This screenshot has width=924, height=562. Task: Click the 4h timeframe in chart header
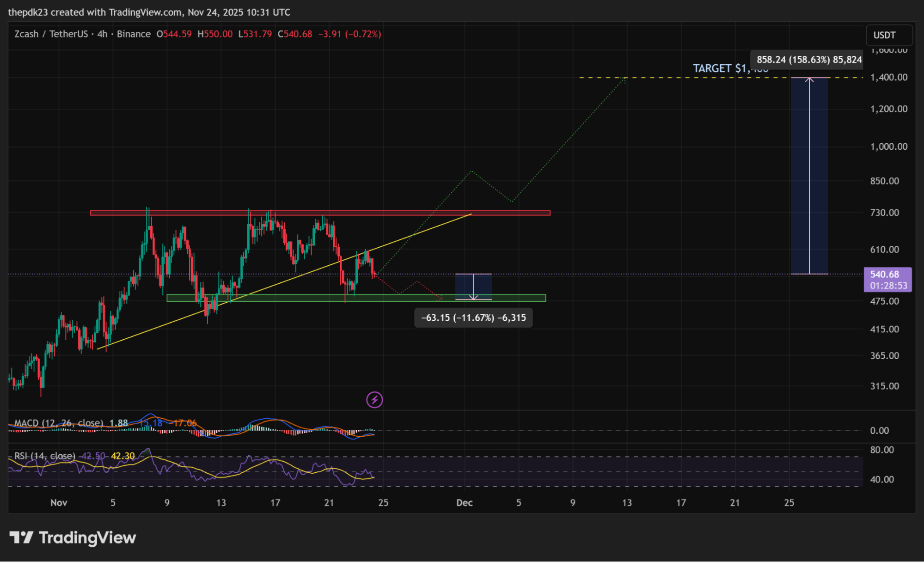click(x=102, y=34)
